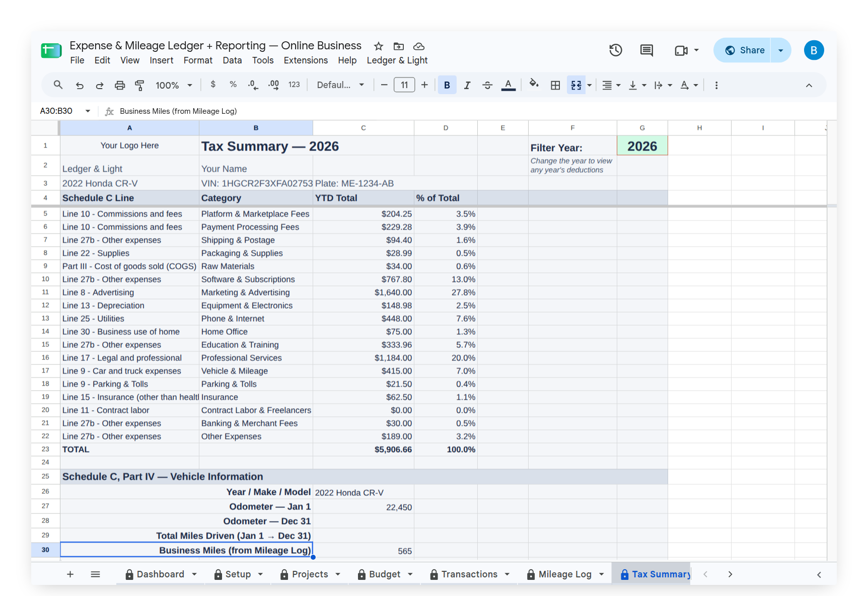Toggle bold formatting button

coord(447,85)
